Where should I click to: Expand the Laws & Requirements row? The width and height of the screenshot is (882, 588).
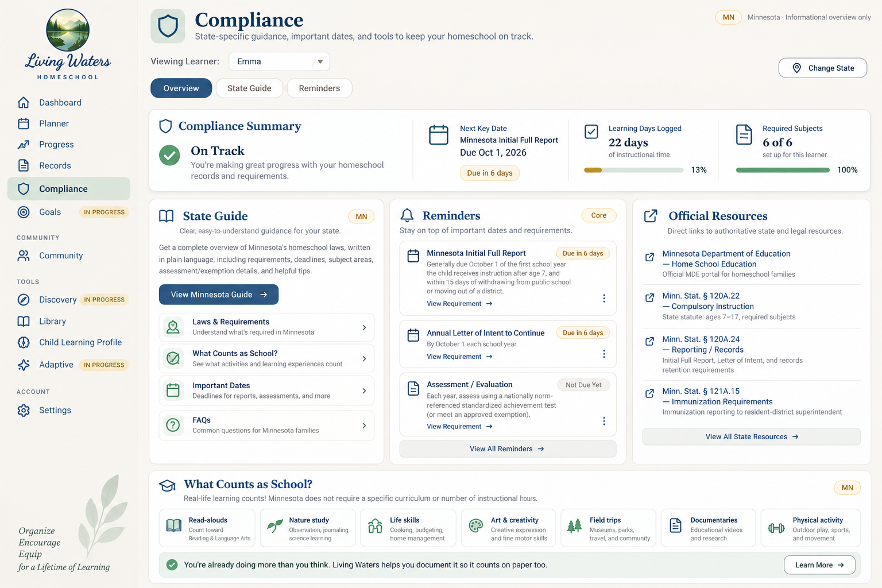(x=266, y=327)
